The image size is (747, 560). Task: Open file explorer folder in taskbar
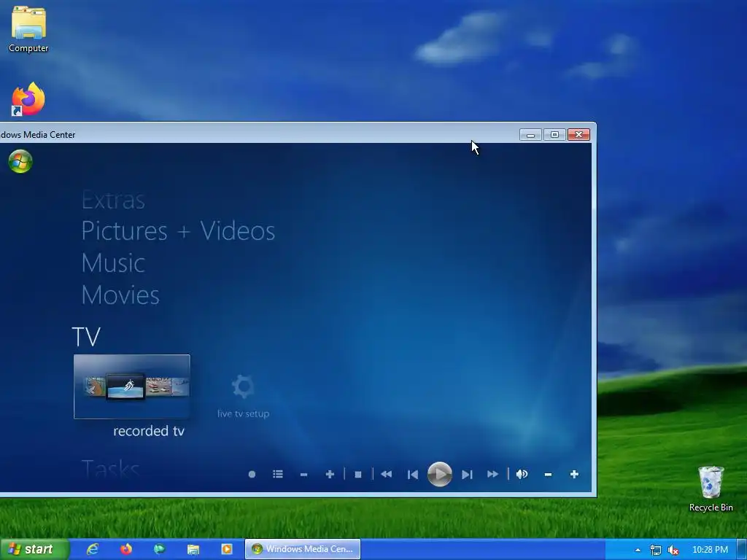193,550
